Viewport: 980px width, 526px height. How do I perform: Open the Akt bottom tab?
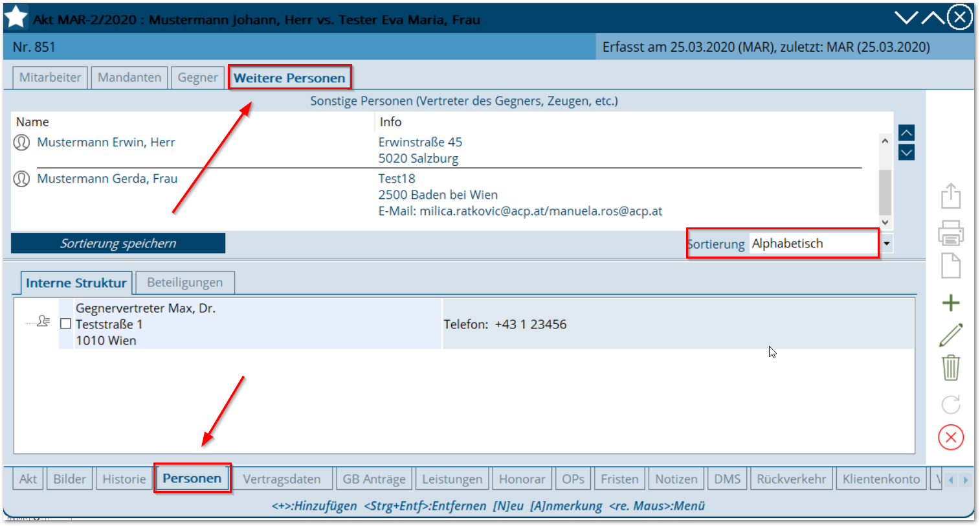[28, 479]
